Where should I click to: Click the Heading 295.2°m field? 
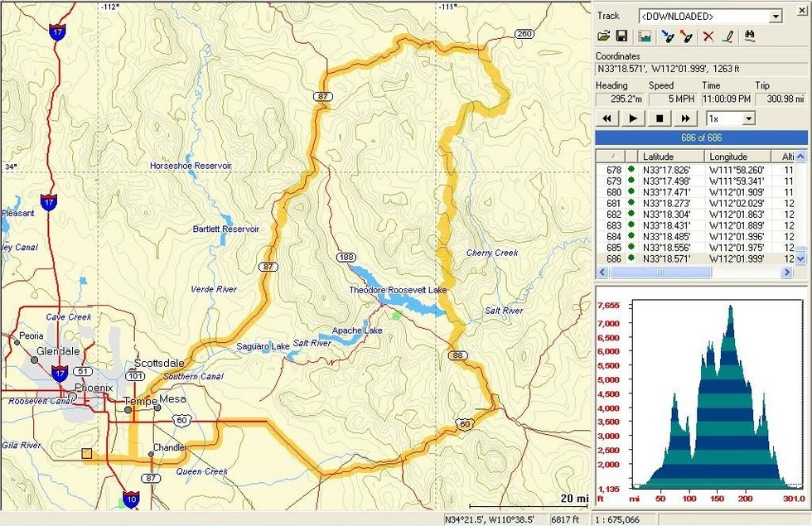(620, 99)
